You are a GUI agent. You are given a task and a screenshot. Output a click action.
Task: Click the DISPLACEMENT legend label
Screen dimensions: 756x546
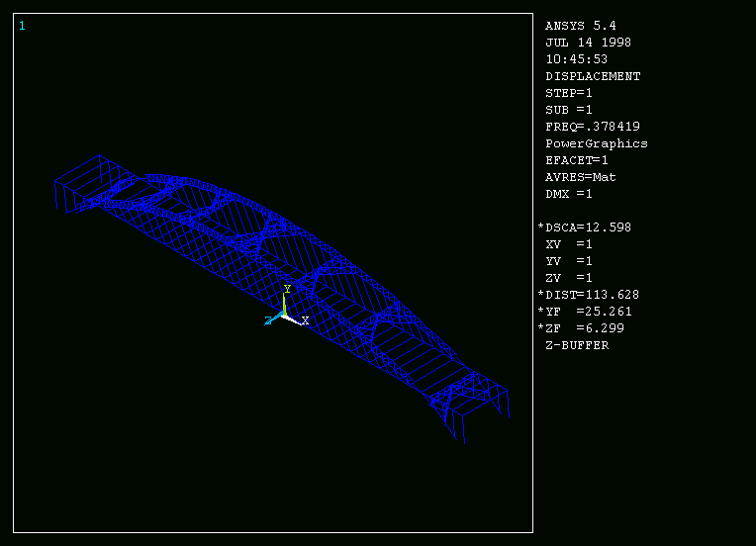[593, 76]
